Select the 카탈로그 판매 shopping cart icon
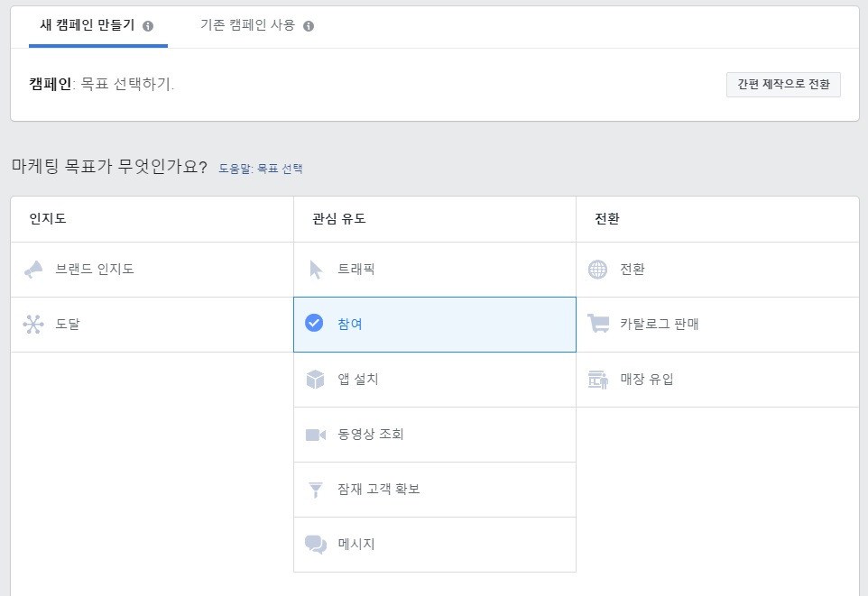The width and height of the screenshot is (868, 596). coord(597,324)
